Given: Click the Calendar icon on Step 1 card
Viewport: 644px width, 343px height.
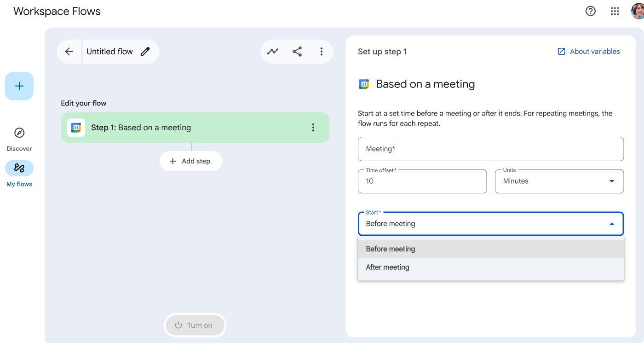Looking at the screenshot, I should pyautogui.click(x=76, y=128).
